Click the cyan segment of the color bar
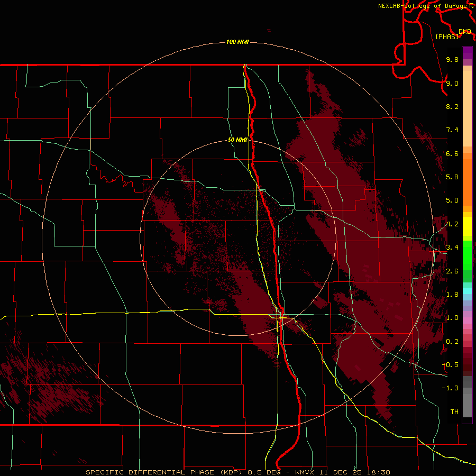Image resolution: width=476 pixels, height=476 pixels. tap(467, 291)
